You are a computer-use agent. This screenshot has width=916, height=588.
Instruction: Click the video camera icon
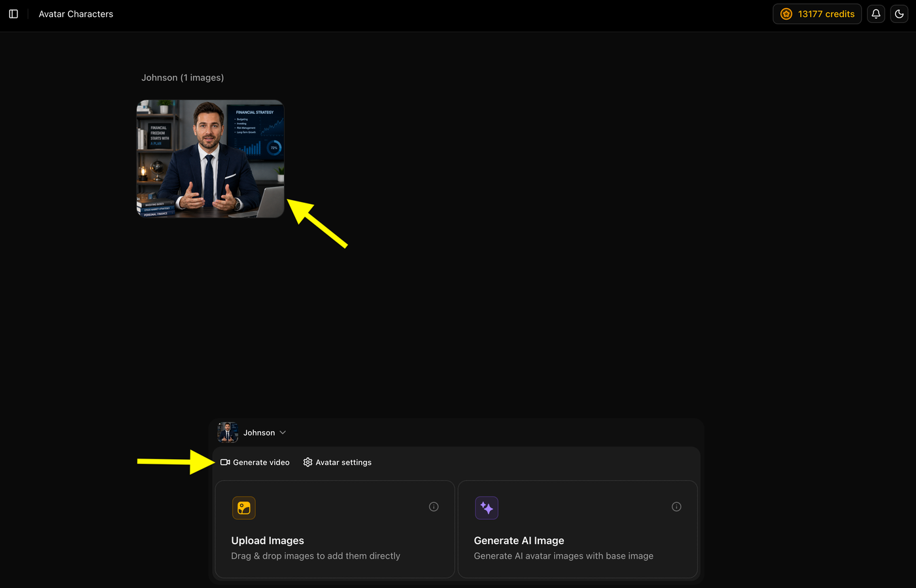pos(225,462)
